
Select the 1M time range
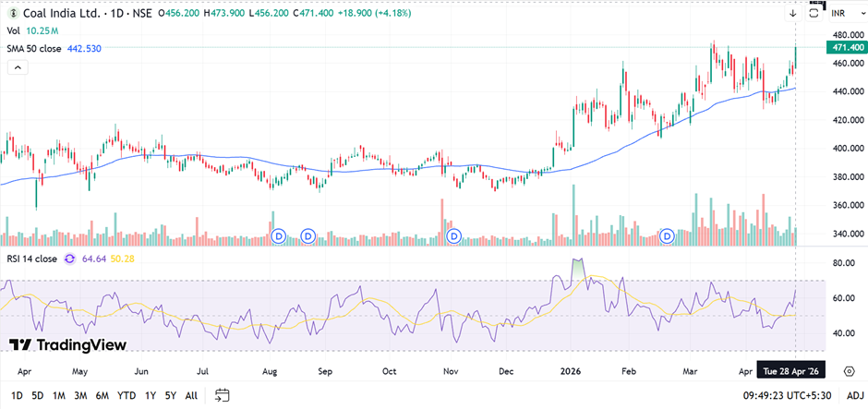58,396
